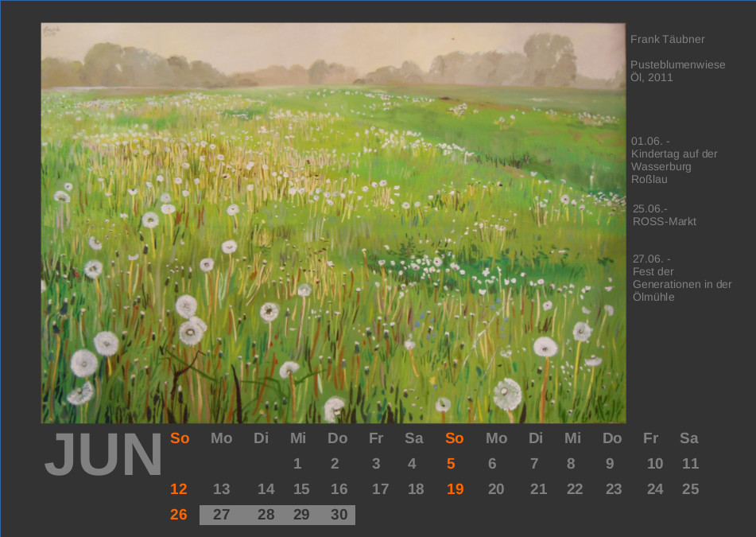This screenshot has height=537, width=756.
Task: Select the 'Fr' header above 3
Action: pyautogui.click(x=376, y=438)
